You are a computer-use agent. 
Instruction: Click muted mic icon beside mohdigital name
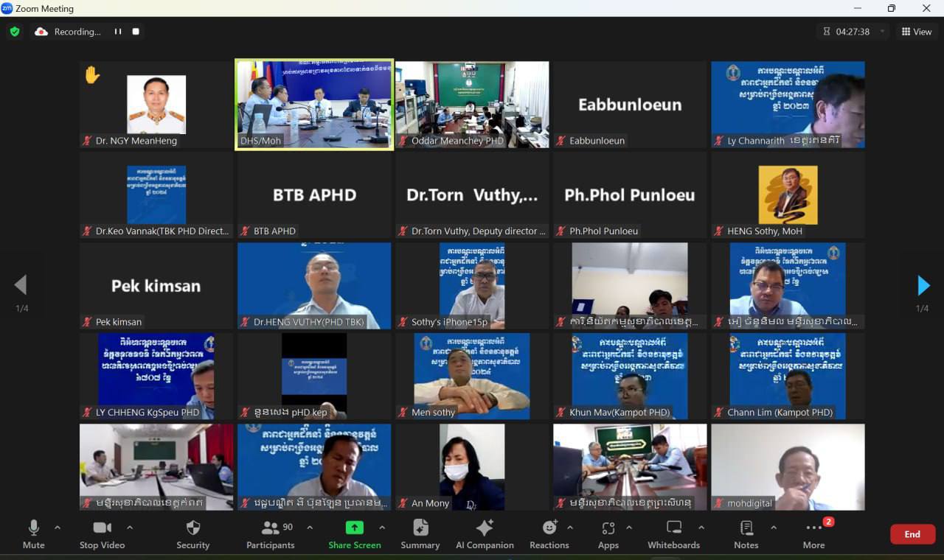coord(718,503)
